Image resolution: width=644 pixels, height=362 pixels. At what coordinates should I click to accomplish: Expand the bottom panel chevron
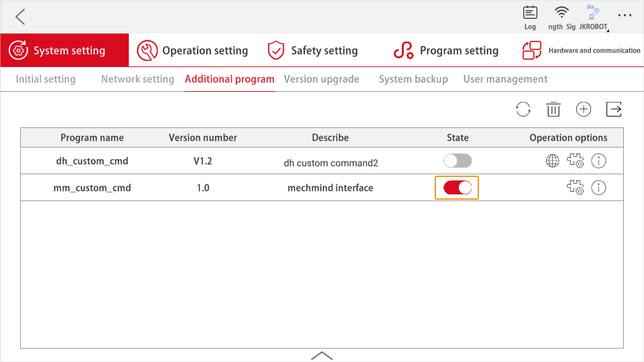tap(322, 355)
